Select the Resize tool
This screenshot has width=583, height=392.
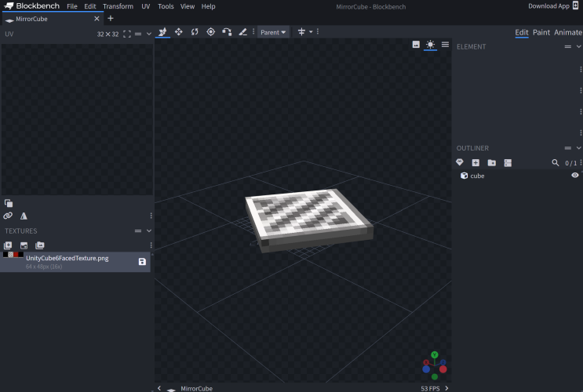[x=179, y=32]
